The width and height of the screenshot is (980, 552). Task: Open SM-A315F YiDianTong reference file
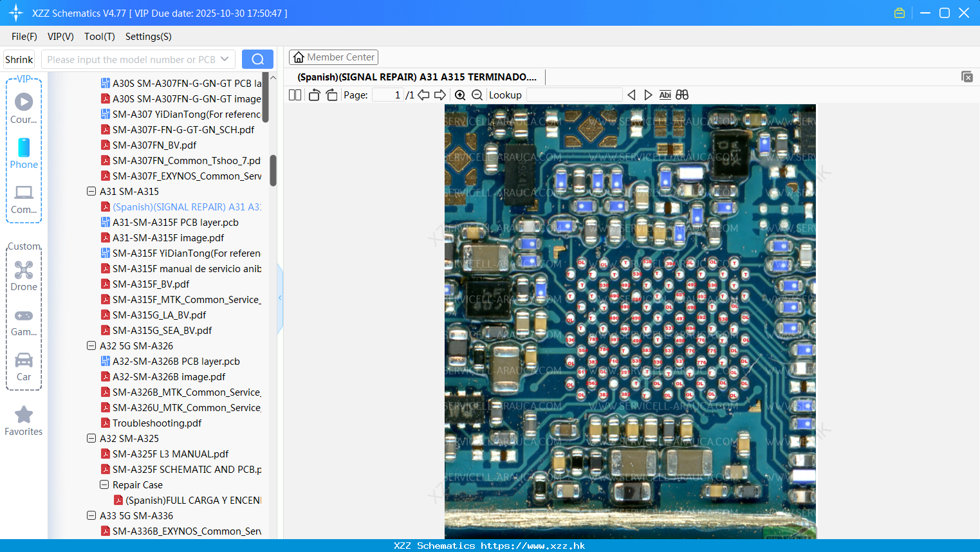tap(181, 253)
